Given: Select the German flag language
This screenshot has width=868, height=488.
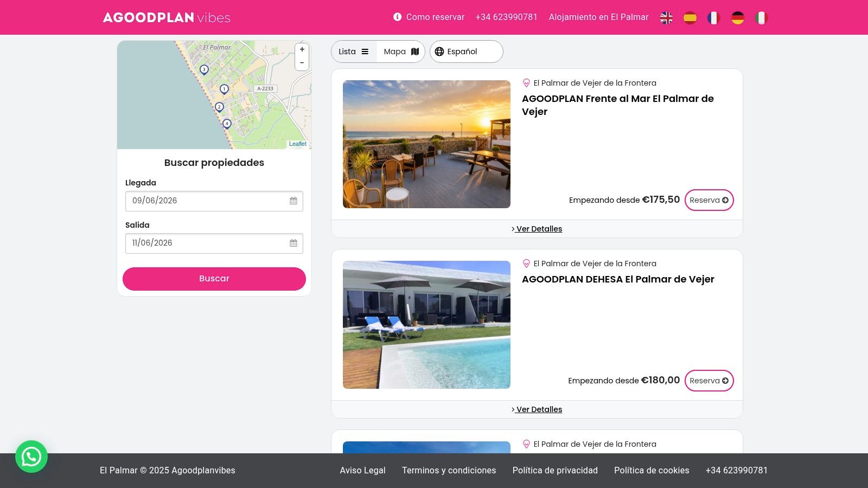Looking at the screenshot, I should click(x=738, y=17).
